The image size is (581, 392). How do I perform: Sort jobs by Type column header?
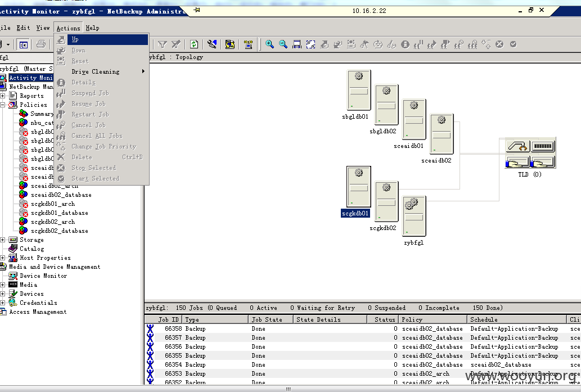pyautogui.click(x=215, y=319)
